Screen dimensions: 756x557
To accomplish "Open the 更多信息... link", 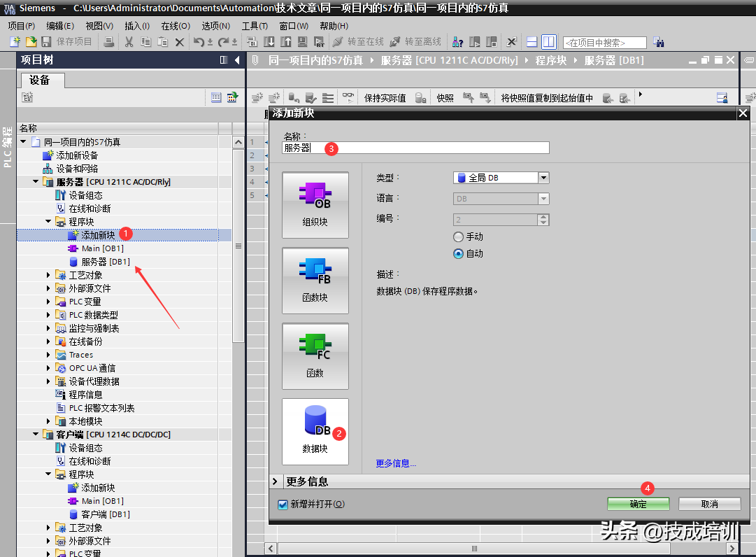I will pyautogui.click(x=396, y=463).
